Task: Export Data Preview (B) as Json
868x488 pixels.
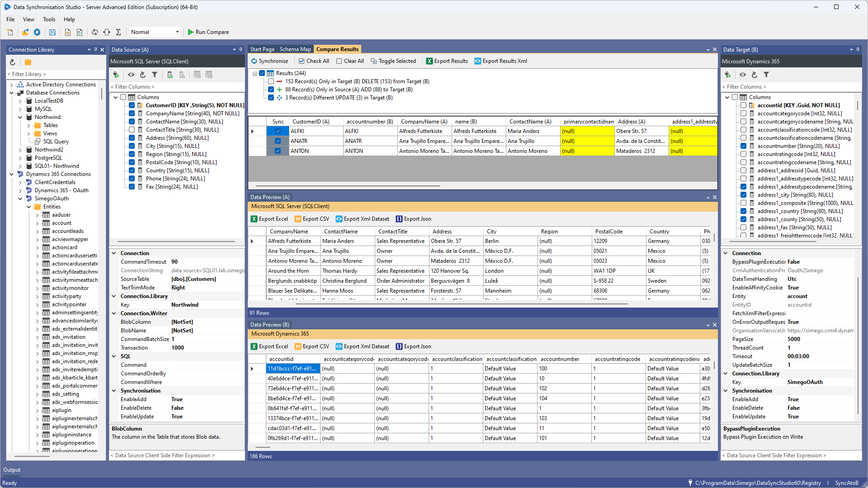Action: pos(414,346)
